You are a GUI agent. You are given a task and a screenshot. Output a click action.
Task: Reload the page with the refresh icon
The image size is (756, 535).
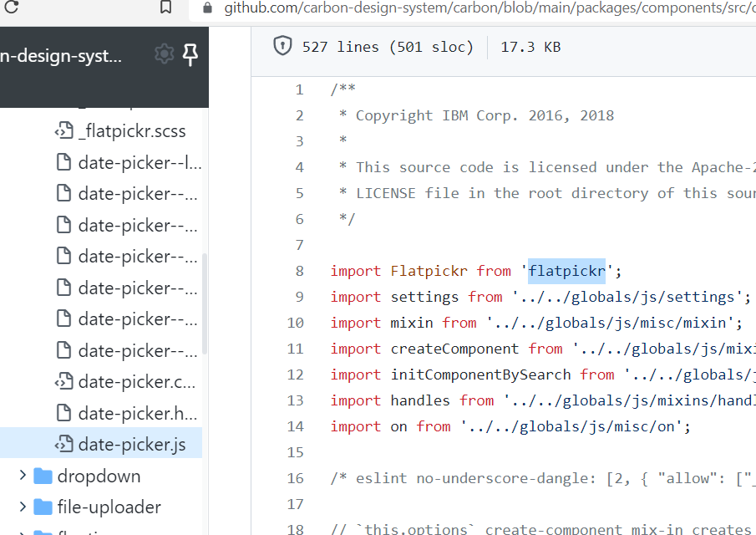tap(11, 7)
